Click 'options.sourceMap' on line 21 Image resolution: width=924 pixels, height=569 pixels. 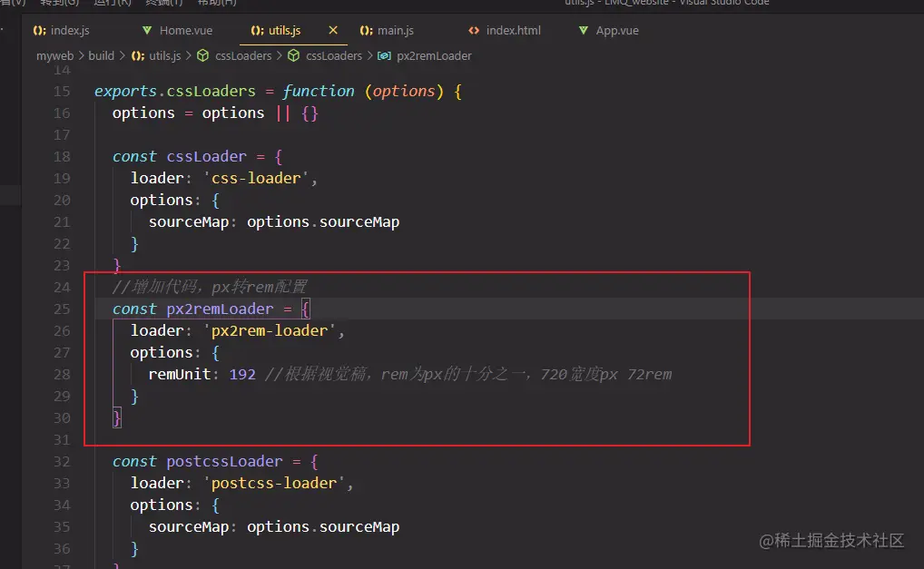coord(323,222)
